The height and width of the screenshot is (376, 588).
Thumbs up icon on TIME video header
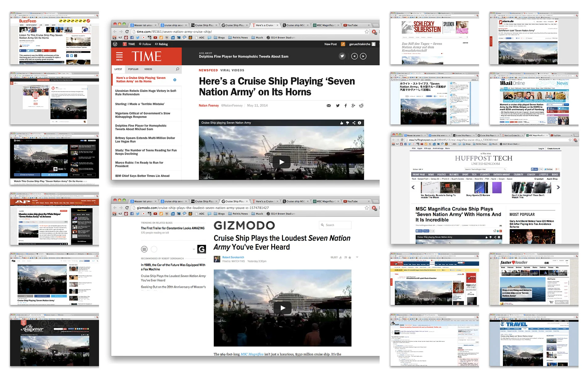pyautogui.click(x=341, y=123)
